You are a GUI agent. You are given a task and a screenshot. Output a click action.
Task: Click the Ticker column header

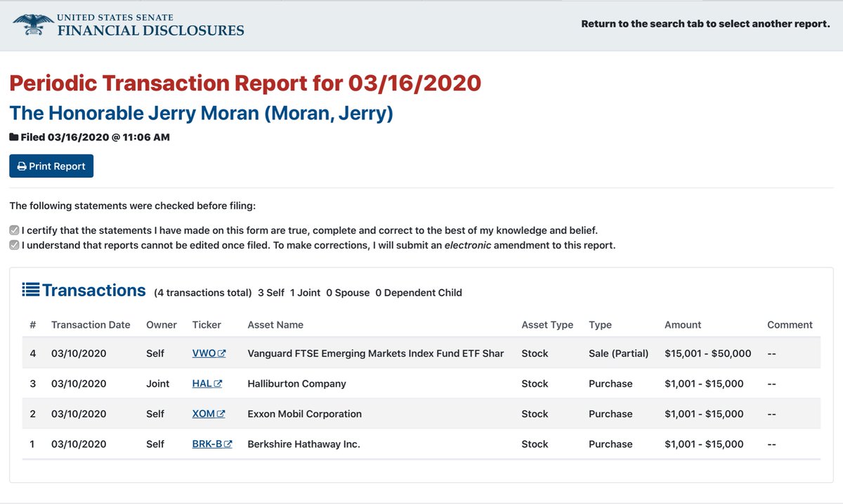pyautogui.click(x=207, y=325)
